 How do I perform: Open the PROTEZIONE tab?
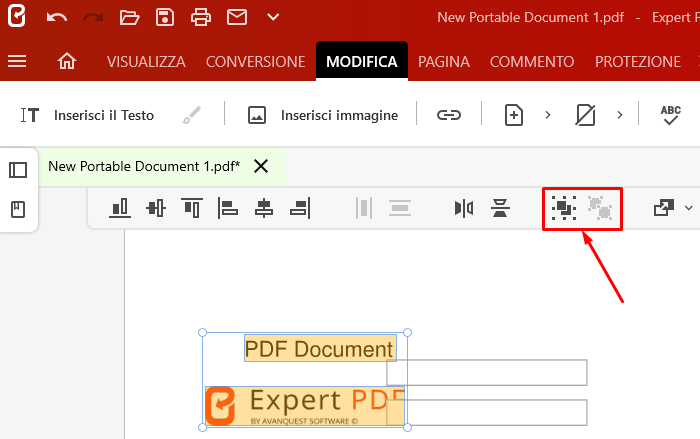pos(638,61)
